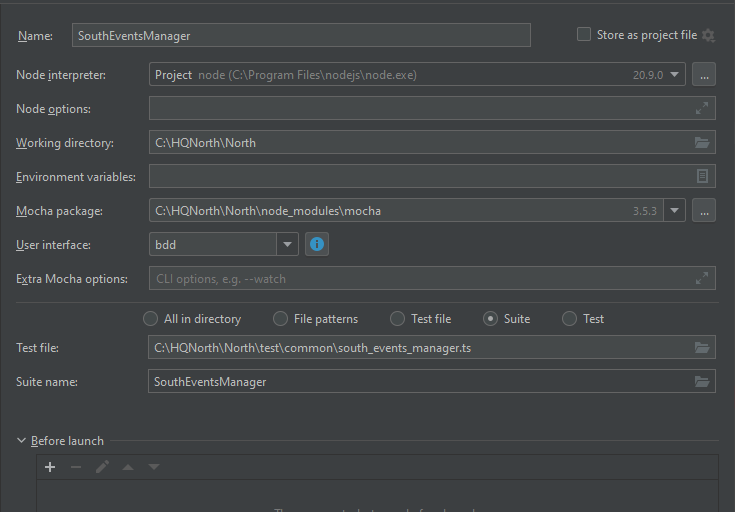The image size is (735, 512).
Task: Collapse the Before launch section
Action: 21,441
